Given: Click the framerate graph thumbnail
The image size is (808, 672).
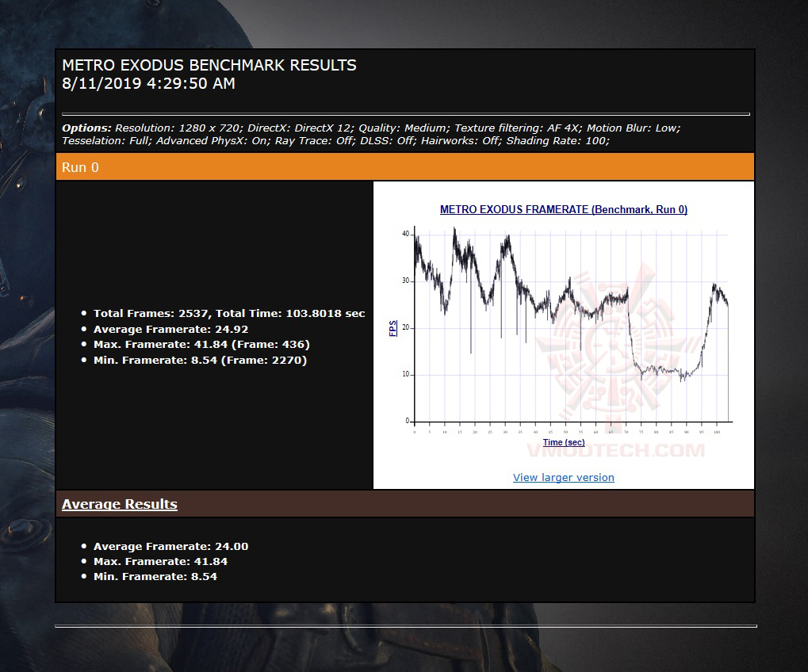Looking at the screenshot, I should click(563, 330).
